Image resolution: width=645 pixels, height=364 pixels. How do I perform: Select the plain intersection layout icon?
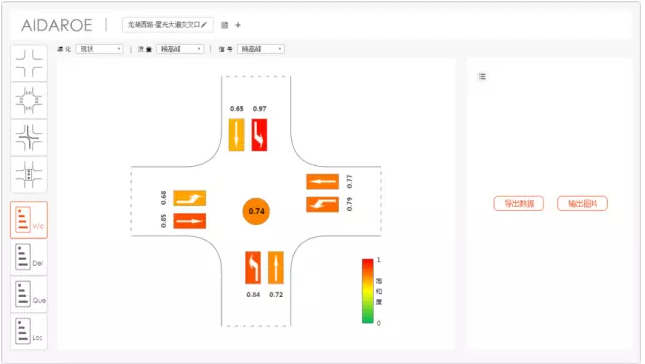[x=29, y=63]
